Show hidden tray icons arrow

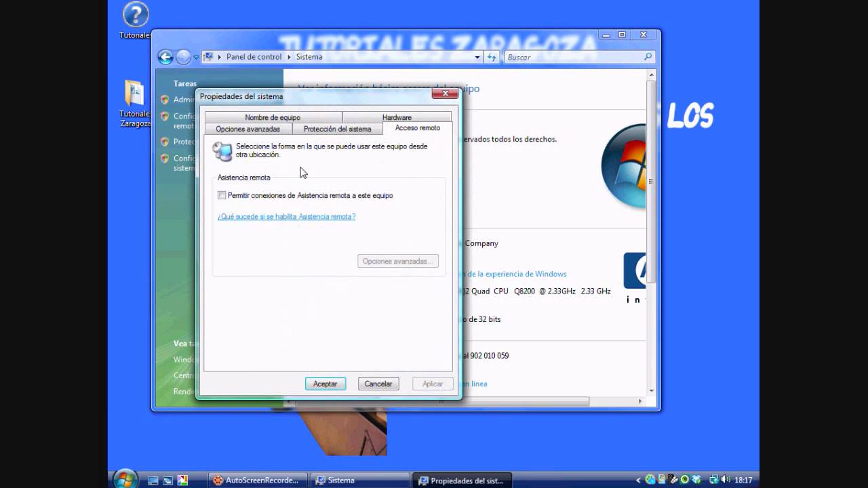click(639, 481)
